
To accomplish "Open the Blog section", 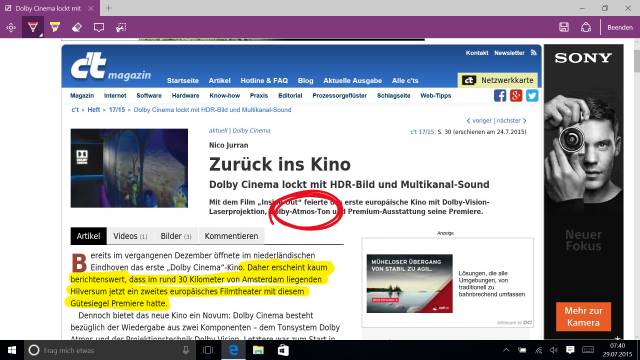I will 305,81.
